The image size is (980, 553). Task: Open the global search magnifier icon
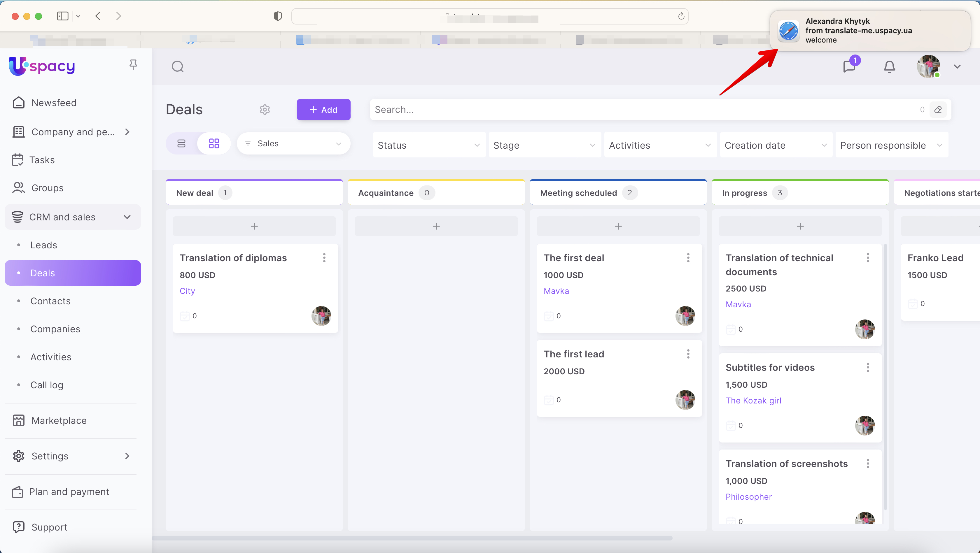coord(178,67)
